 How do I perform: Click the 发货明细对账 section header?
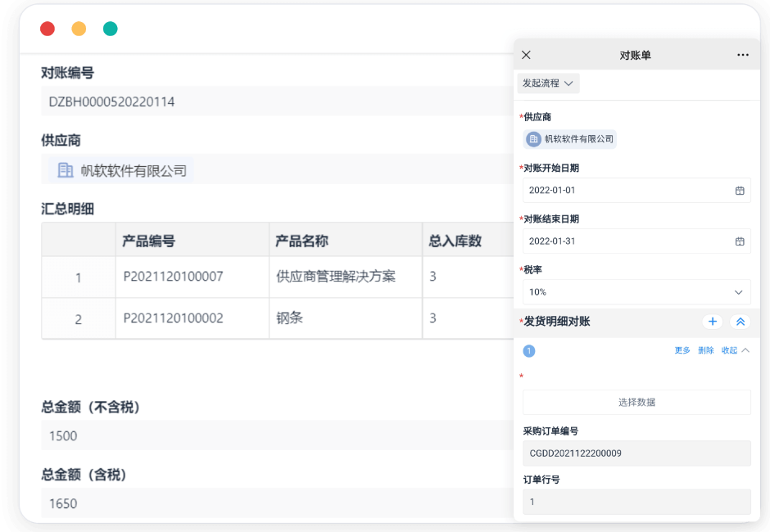click(636, 322)
